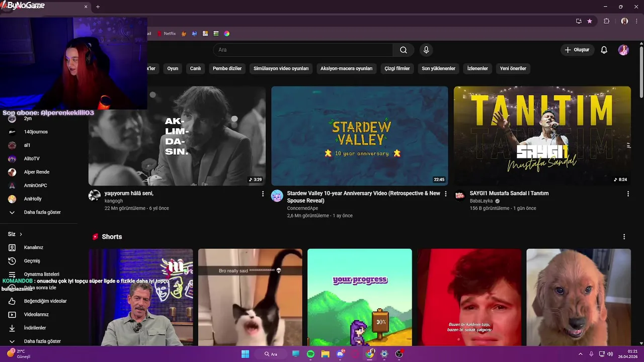The image size is (644, 362).
Task: Open options menu for SAYGI1 video
Action: (628, 194)
